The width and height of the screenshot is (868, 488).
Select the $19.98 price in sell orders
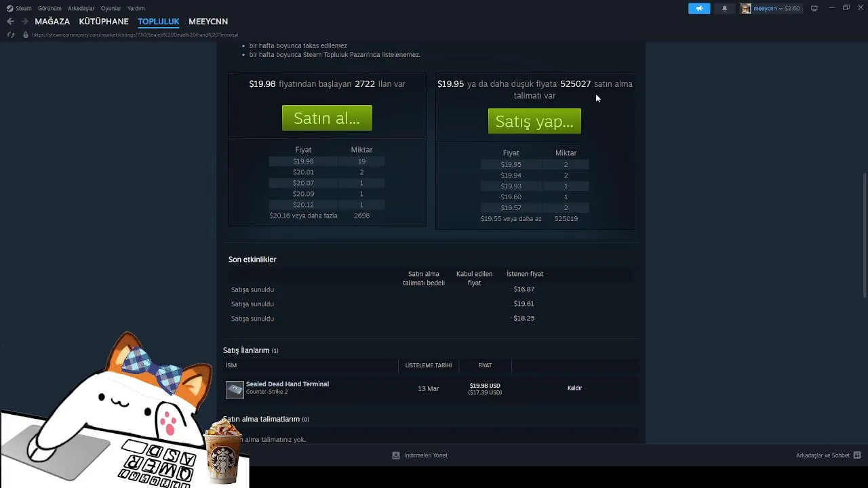coord(303,161)
